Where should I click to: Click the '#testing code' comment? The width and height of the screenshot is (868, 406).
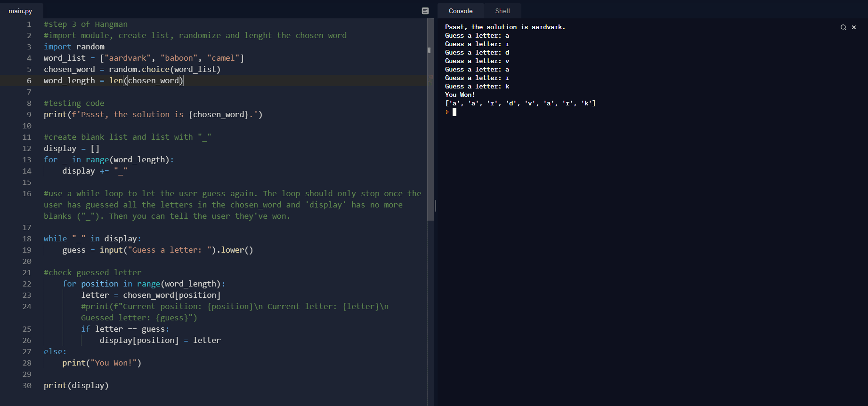74,103
